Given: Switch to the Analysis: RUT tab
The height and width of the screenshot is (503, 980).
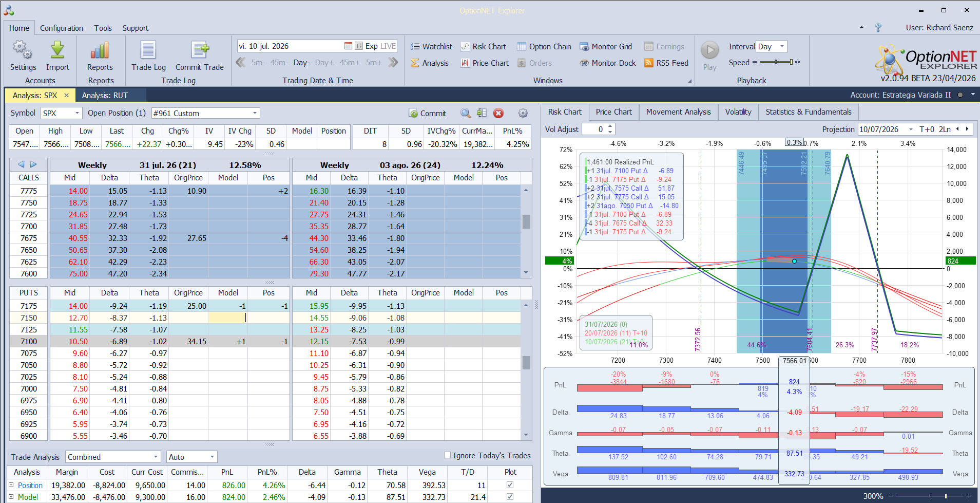Looking at the screenshot, I should (x=105, y=96).
